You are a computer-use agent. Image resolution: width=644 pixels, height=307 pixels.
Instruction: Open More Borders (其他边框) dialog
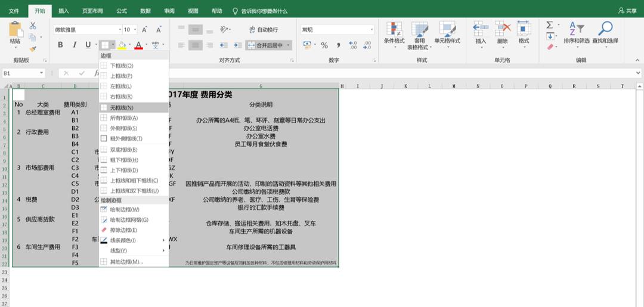coord(134,262)
